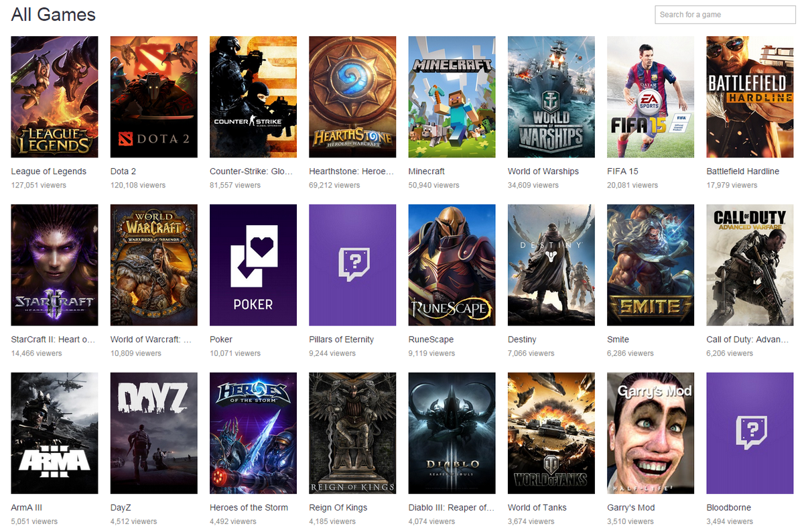This screenshot has height=532, width=804.
Task: Open the League of Legends box art
Action: [54, 97]
